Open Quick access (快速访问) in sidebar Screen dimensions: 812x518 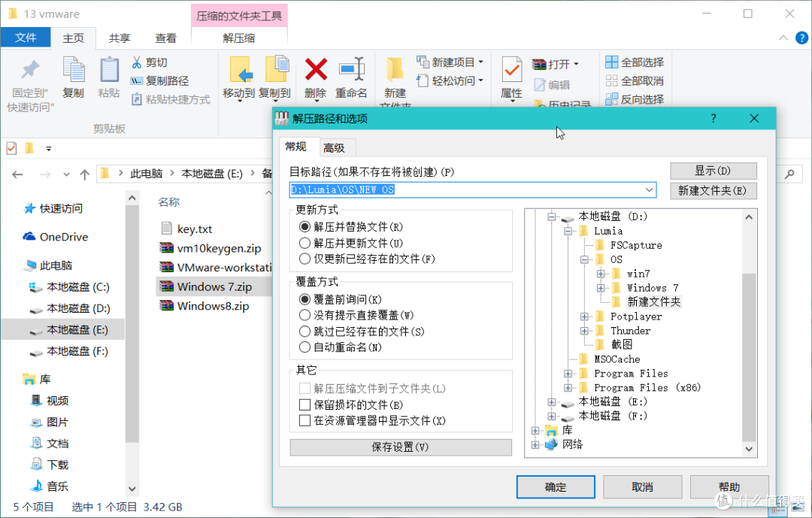click(53, 208)
